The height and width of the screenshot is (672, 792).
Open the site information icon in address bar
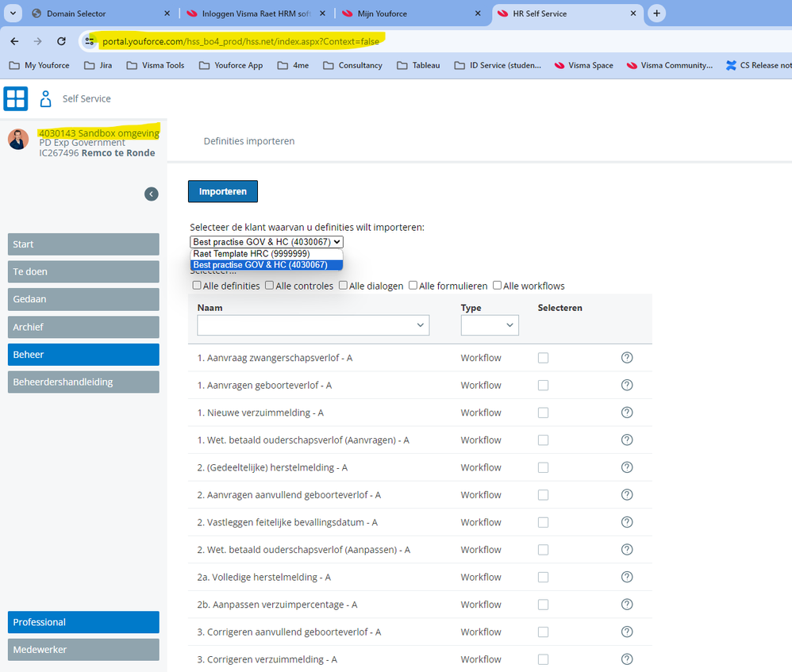90,41
